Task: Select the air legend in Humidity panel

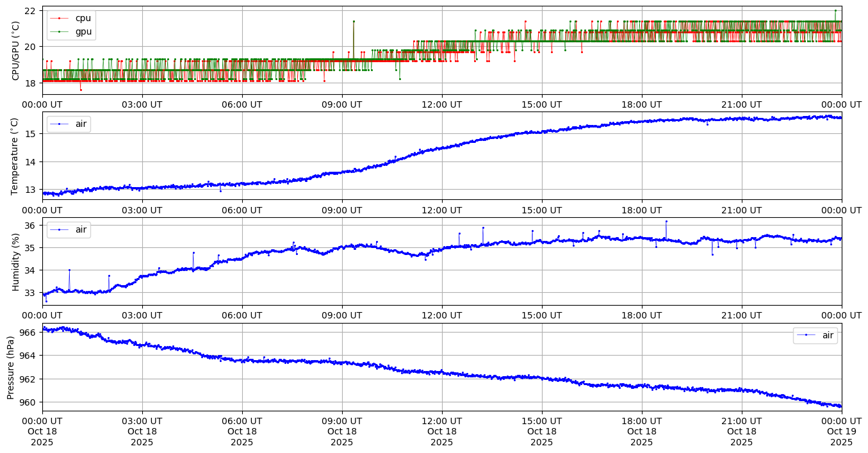Action: pos(68,229)
